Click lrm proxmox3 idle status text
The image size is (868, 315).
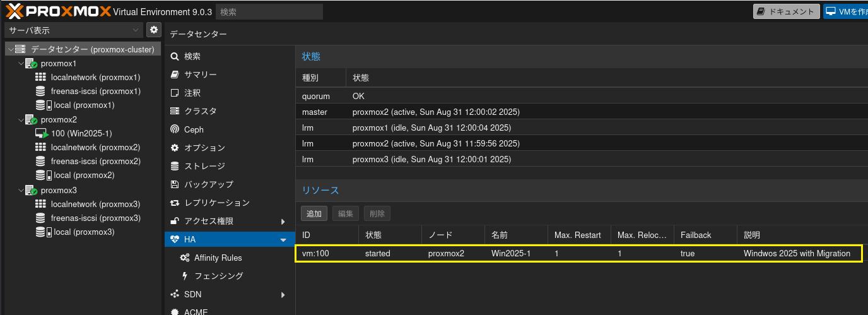coord(431,159)
